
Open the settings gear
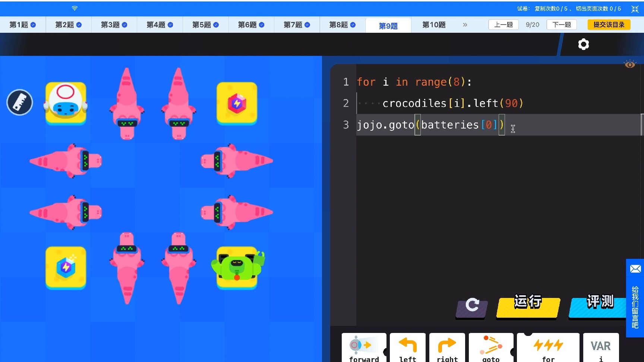[584, 44]
